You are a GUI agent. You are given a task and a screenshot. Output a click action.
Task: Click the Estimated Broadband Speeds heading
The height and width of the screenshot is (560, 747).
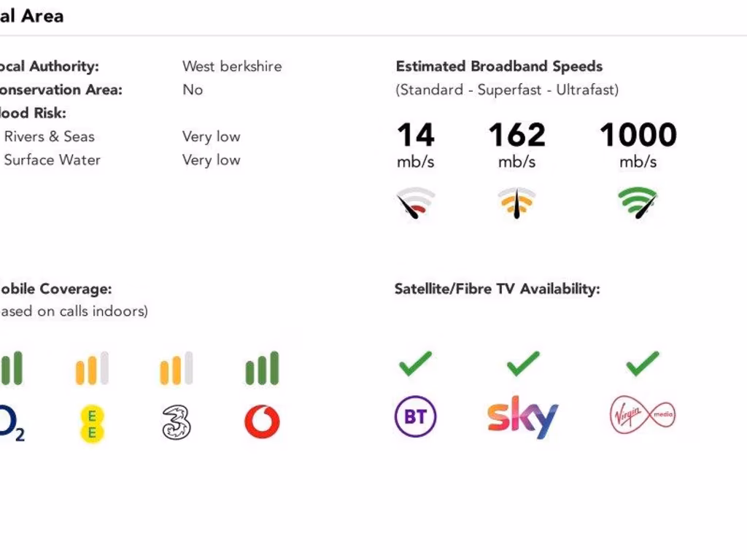tap(499, 66)
